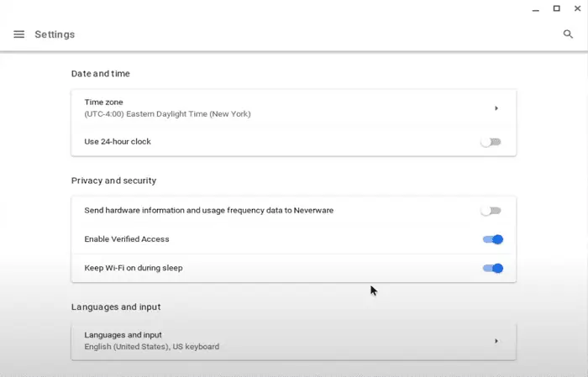Select the Date and time section heading

click(x=101, y=73)
